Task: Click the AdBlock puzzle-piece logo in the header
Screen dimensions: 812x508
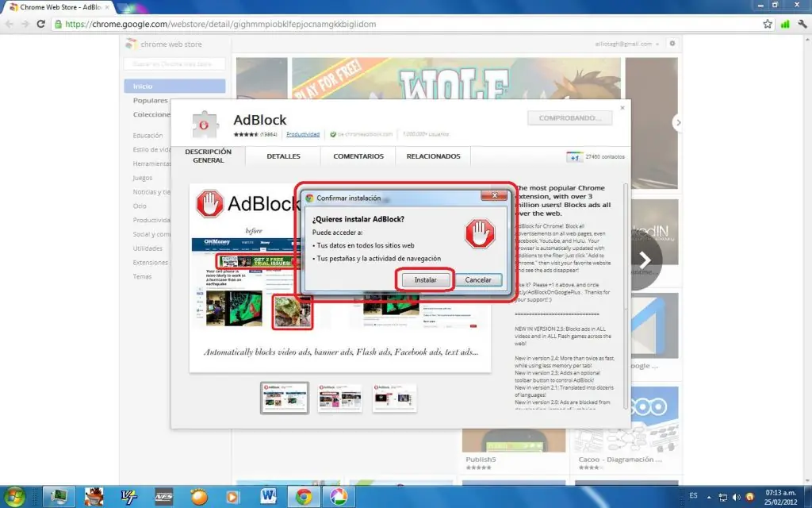Action: (205, 123)
